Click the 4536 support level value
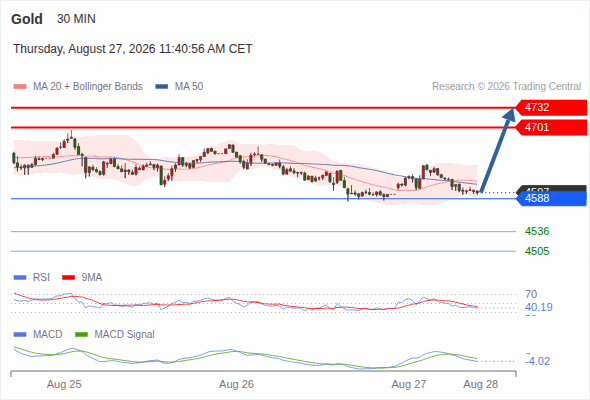Viewport: 590px width, 400px height. pyautogui.click(x=537, y=231)
